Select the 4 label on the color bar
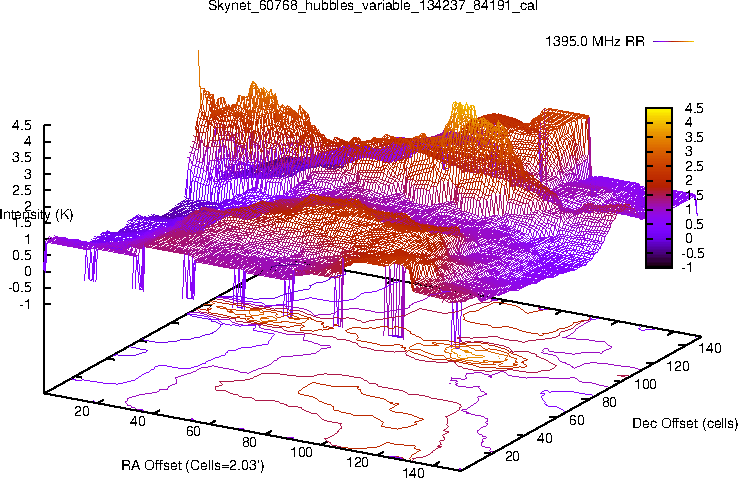This screenshot has height=478, width=738. (689, 122)
